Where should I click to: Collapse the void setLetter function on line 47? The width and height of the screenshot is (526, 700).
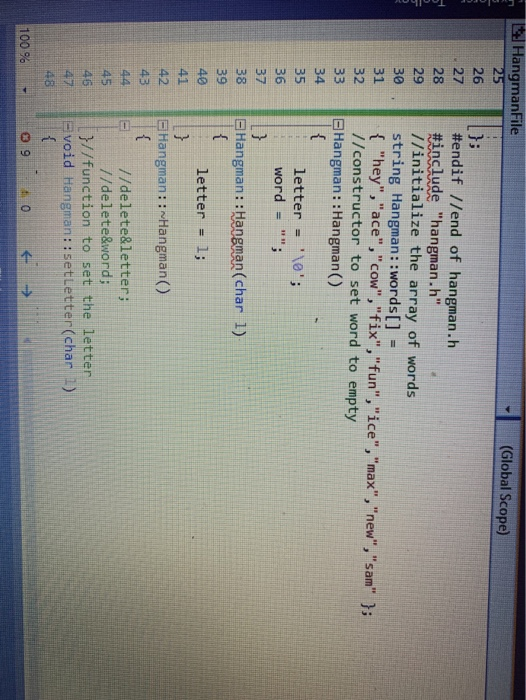click(x=67, y=126)
